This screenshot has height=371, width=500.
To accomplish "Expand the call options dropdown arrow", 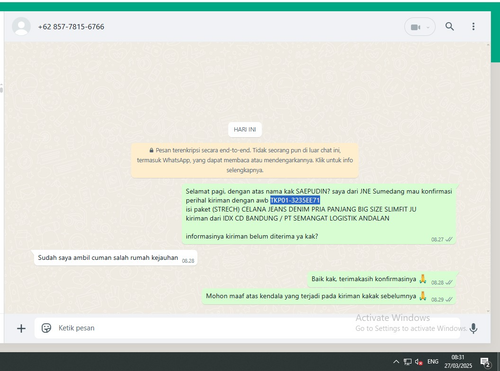I will point(428,27).
